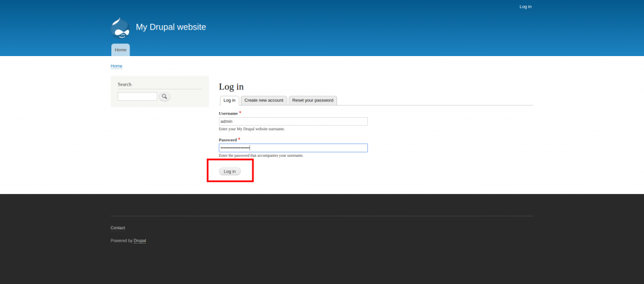Follow the Home breadcrumb link
This screenshot has height=284, width=644.
[116, 66]
